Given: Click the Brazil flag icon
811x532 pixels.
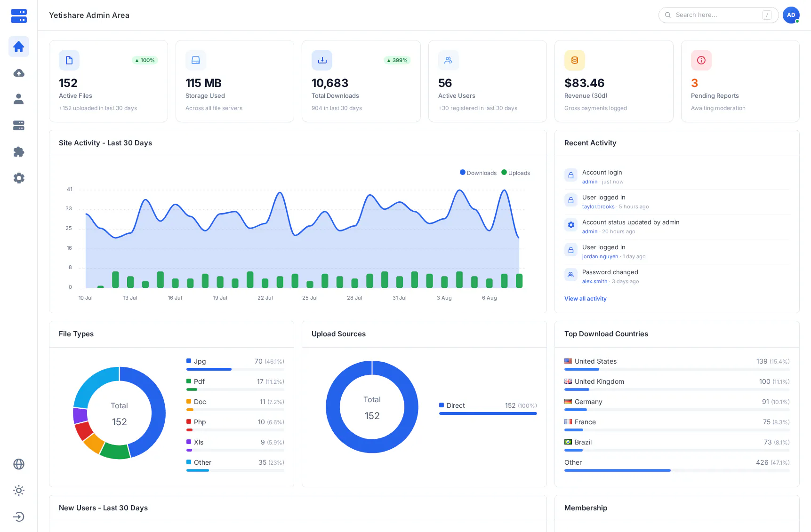Looking at the screenshot, I should (x=568, y=442).
